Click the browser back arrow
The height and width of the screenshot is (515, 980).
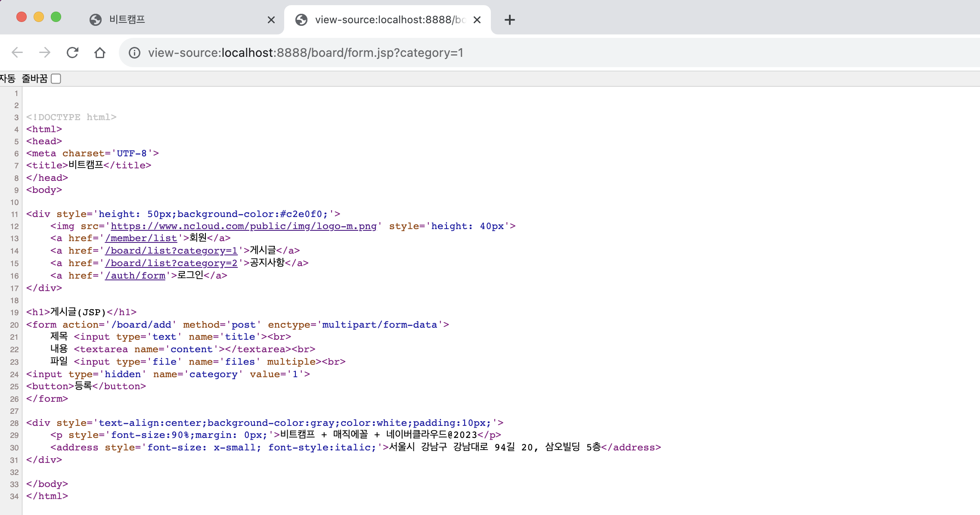(x=17, y=53)
